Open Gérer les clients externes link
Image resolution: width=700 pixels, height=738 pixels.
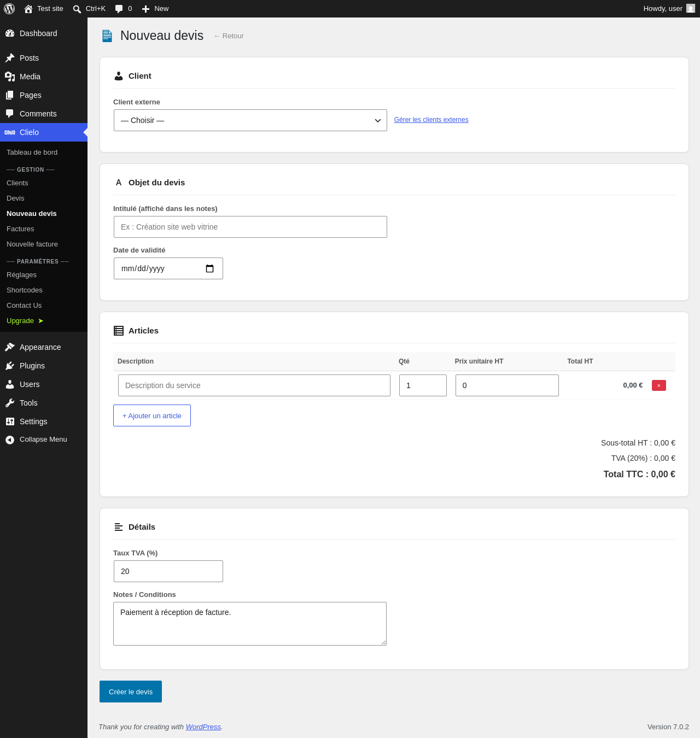point(431,120)
